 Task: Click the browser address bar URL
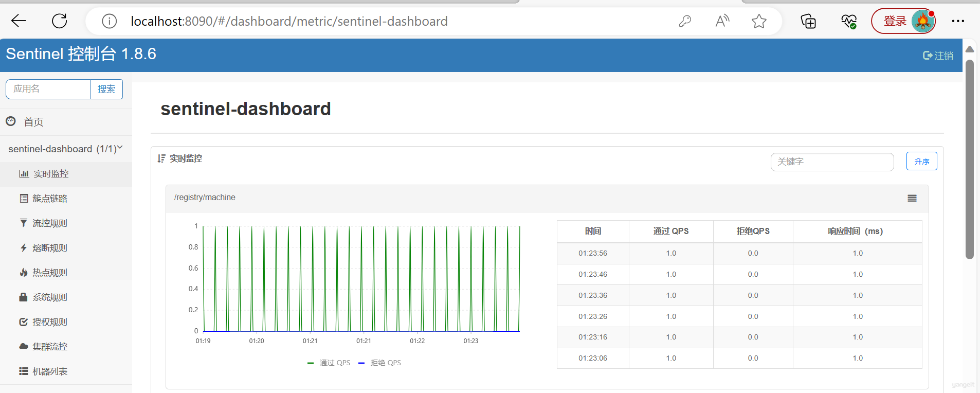[x=289, y=21]
